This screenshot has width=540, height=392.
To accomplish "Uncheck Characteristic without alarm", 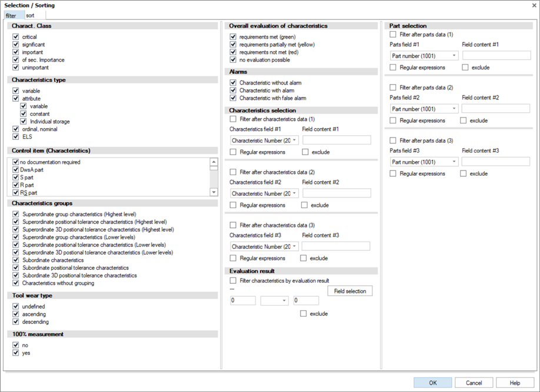I will [233, 83].
